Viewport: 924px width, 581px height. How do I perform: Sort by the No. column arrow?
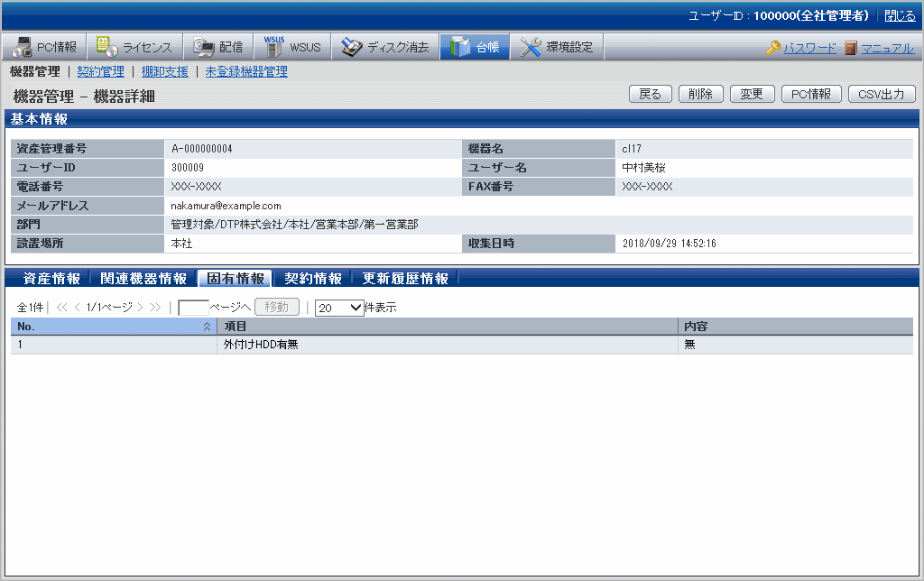(x=207, y=327)
